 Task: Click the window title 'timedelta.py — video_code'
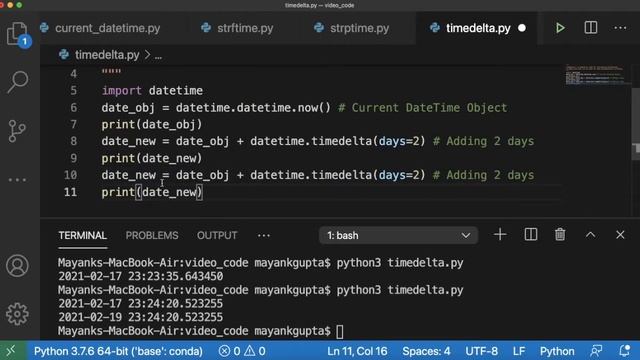320,5
